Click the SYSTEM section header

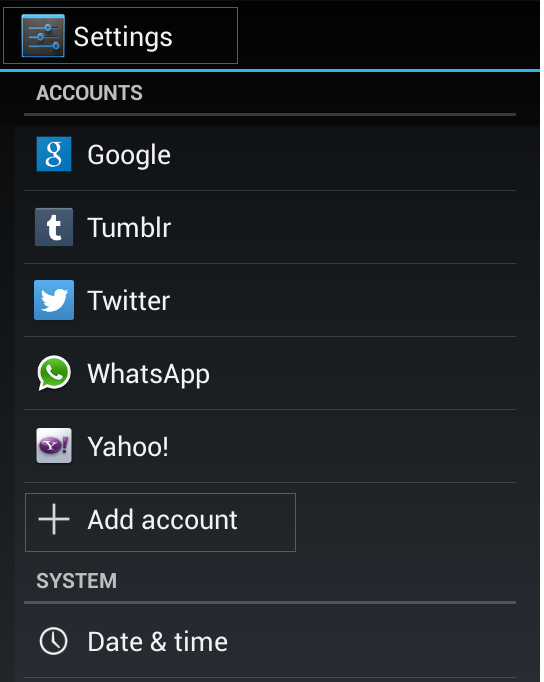[x=77, y=581]
